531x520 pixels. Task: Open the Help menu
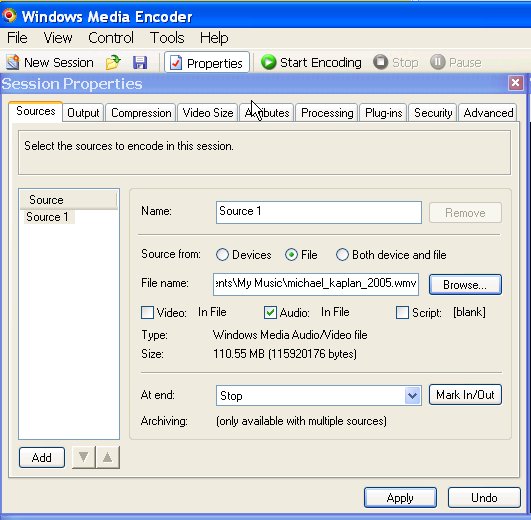[x=214, y=38]
